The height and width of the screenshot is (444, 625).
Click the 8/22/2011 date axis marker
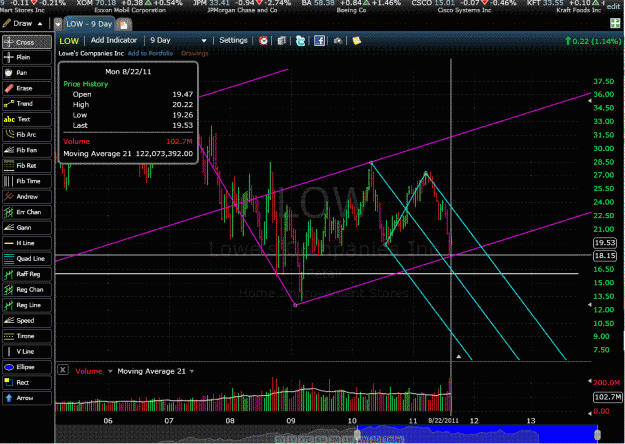pos(444,420)
